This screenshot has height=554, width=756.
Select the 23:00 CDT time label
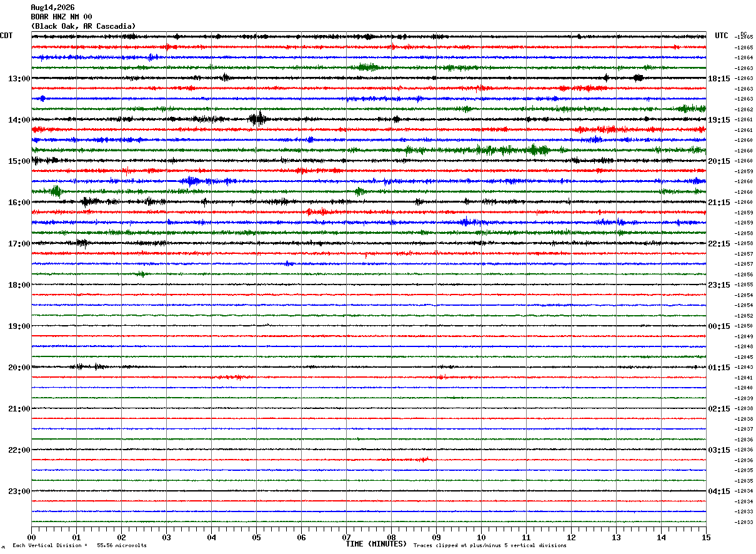[x=19, y=491]
